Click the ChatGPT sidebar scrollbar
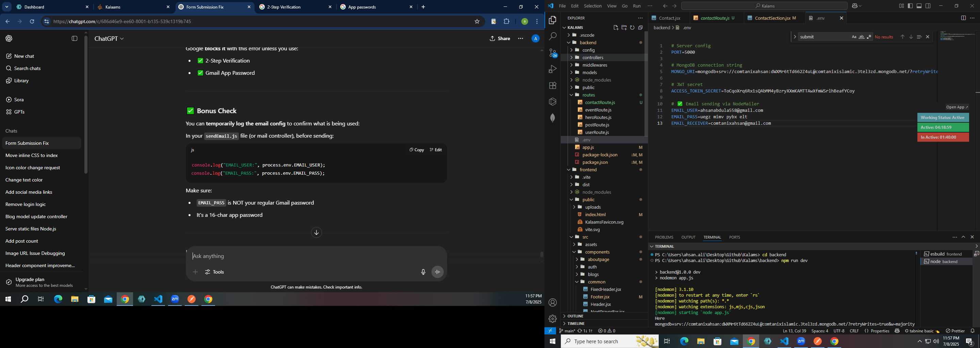The width and height of the screenshot is (980, 348). coord(86,104)
